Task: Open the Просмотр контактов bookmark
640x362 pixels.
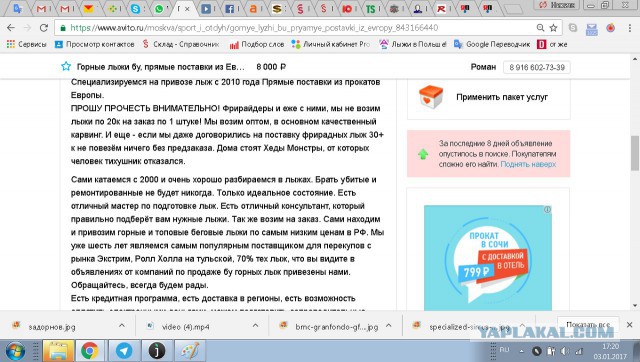Action: (95, 44)
